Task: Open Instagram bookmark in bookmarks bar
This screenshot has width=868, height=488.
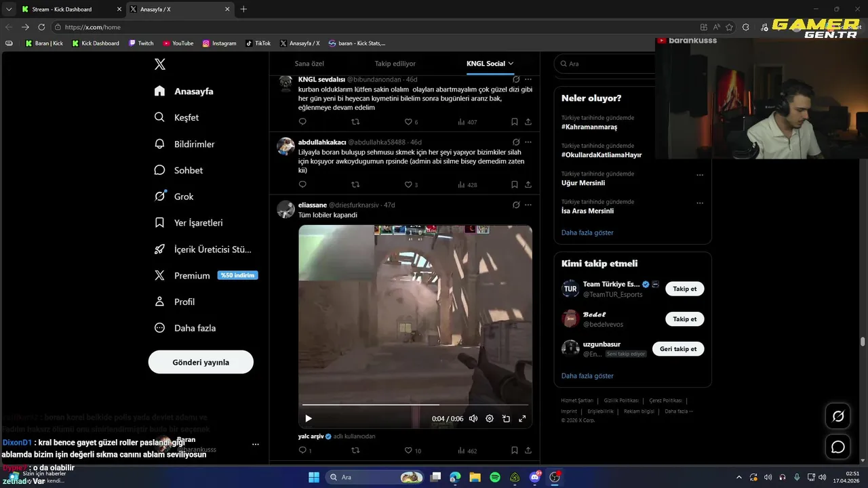Action: click(219, 43)
